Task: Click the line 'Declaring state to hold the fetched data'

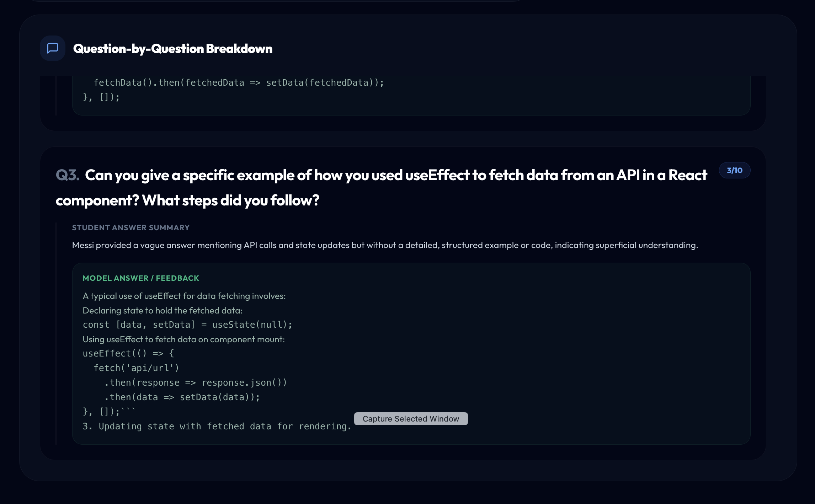Action: (163, 311)
